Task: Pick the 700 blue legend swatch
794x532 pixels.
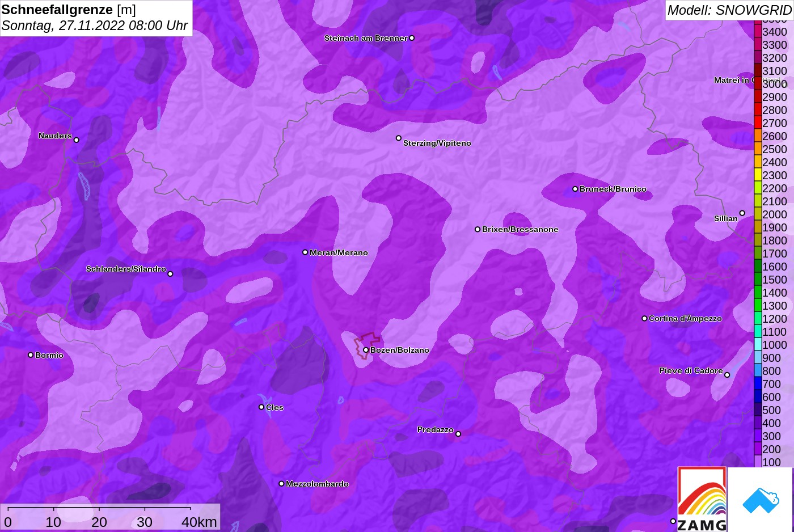Action: click(x=758, y=383)
